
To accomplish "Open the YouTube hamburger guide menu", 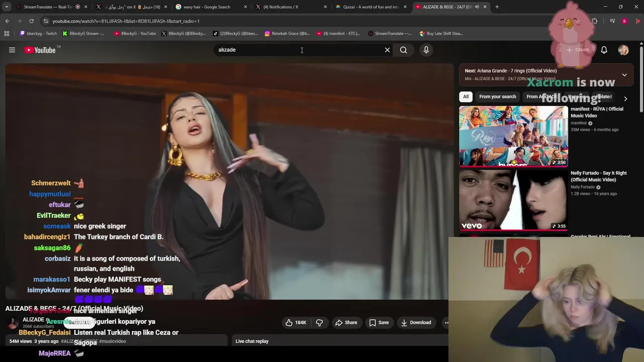I will pos(12,50).
